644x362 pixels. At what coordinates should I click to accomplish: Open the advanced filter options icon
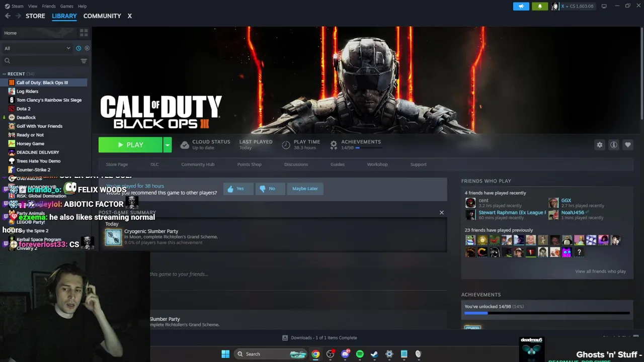(x=84, y=61)
